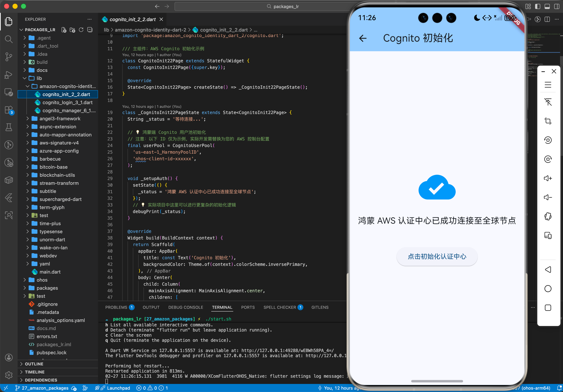Close the cognito_init_2_2.dart editor tab
Image resolution: width=563 pixels, height=392 pixels.
pyautogui.click(x=161, y=19)
